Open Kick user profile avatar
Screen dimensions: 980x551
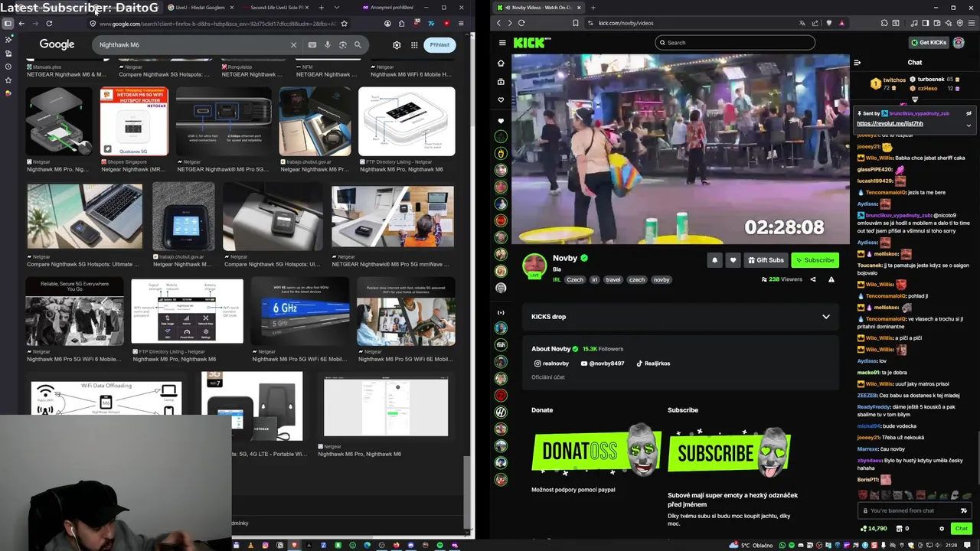959,43
